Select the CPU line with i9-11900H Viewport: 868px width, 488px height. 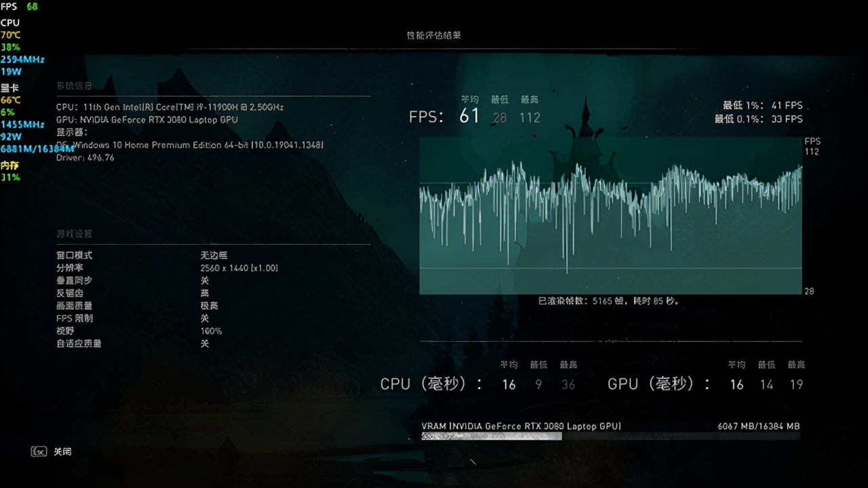pos(170,107)
